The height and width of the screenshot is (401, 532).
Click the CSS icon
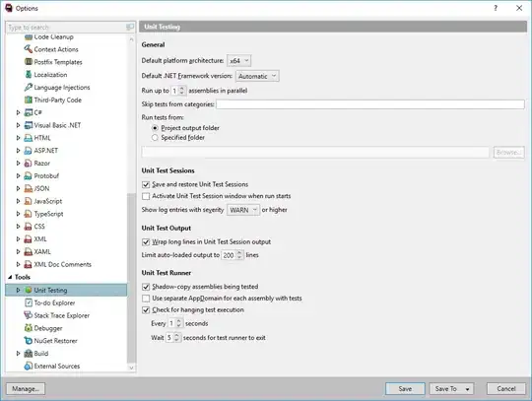[x=29, y=227]
